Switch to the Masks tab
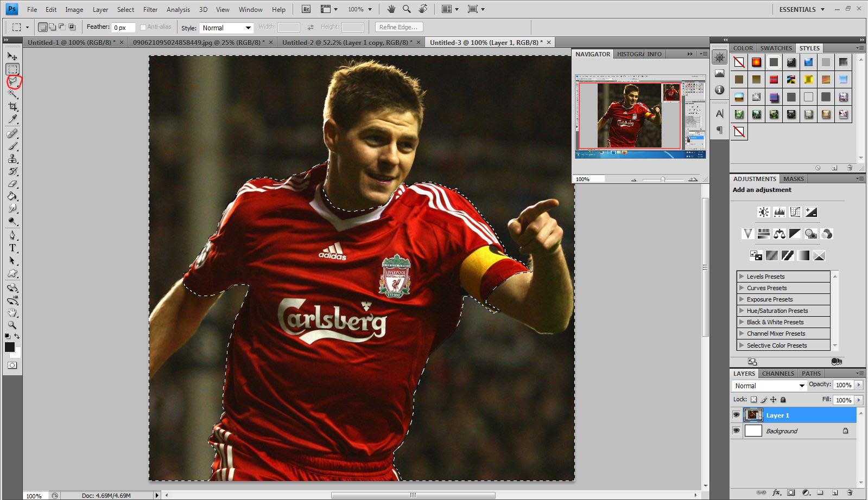Screen dimensions: 868x500 coord(793,179)
